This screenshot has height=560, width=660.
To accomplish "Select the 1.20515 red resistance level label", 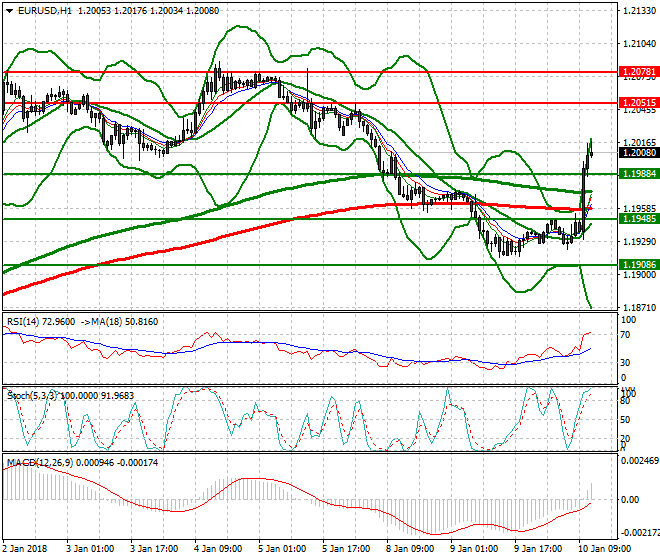I will [635, 102].
